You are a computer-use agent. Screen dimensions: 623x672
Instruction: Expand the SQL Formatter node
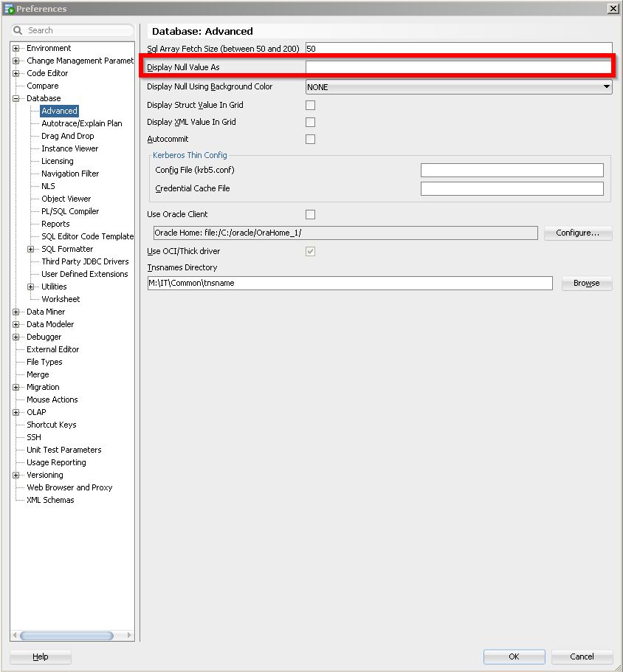pyautogui.click(x=30, y=249)
